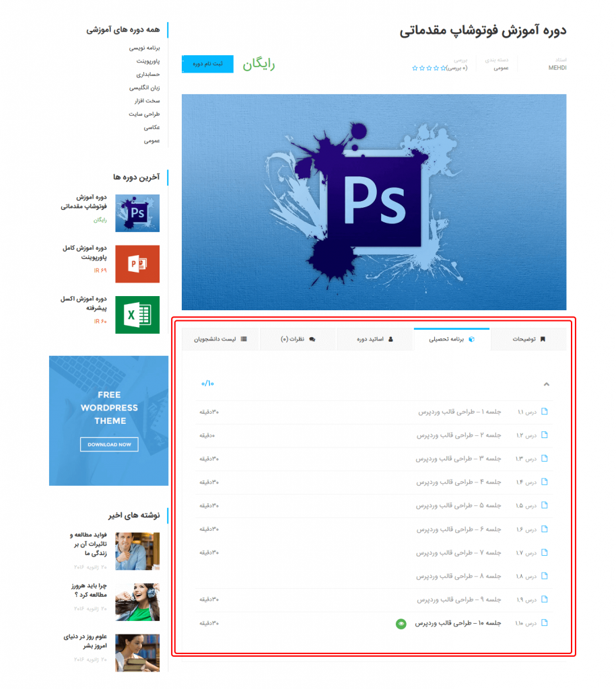
Task: Click the Photoshop course thumbnail in sidebar
Action: point(137,213)
